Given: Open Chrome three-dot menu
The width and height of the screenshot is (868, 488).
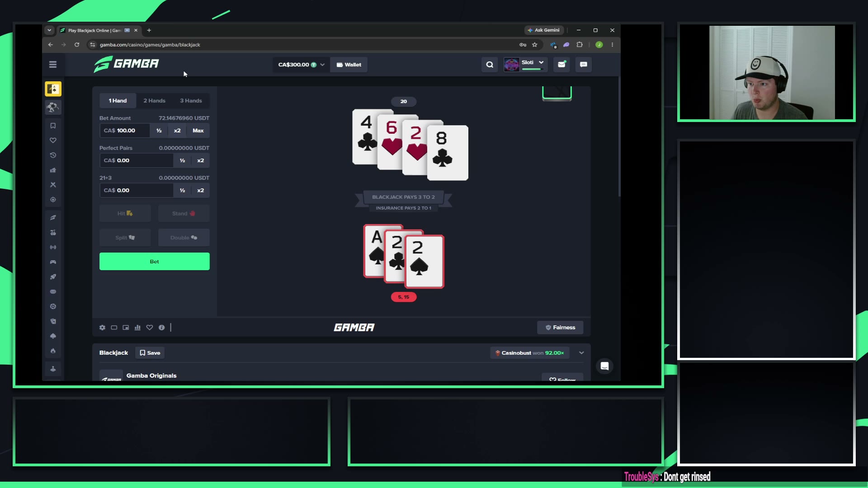Looking at the screenshot, I should coord(613,45).
